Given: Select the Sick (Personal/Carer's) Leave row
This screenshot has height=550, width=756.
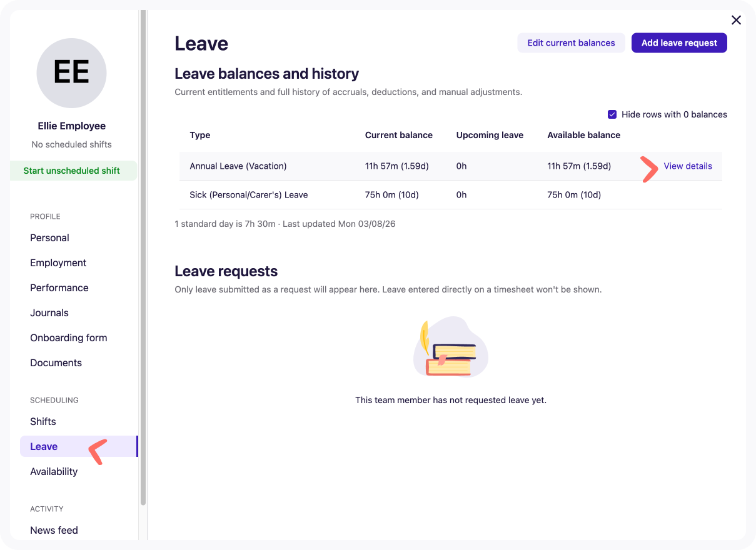Looking at the screenshot, I should click(x=450, y=195).
